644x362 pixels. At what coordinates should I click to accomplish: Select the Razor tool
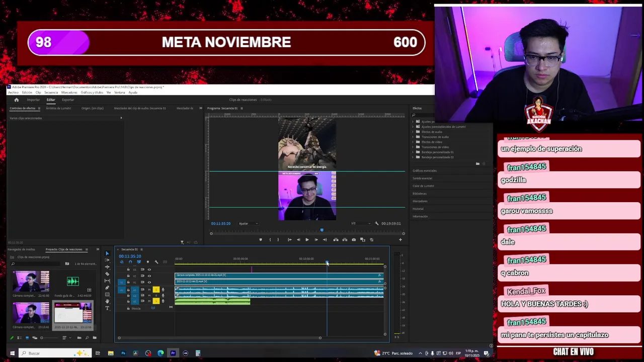[107, 274]
